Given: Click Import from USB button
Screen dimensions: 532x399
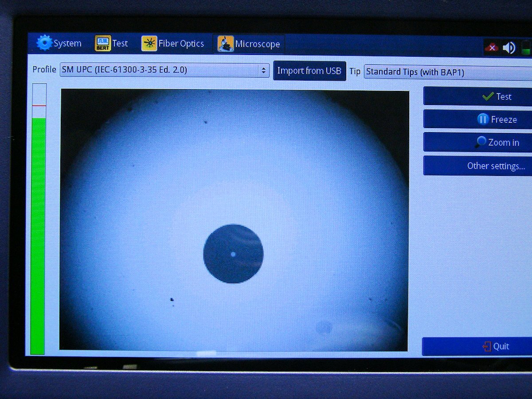Looking at the screenshot, I should pos(309,71).
